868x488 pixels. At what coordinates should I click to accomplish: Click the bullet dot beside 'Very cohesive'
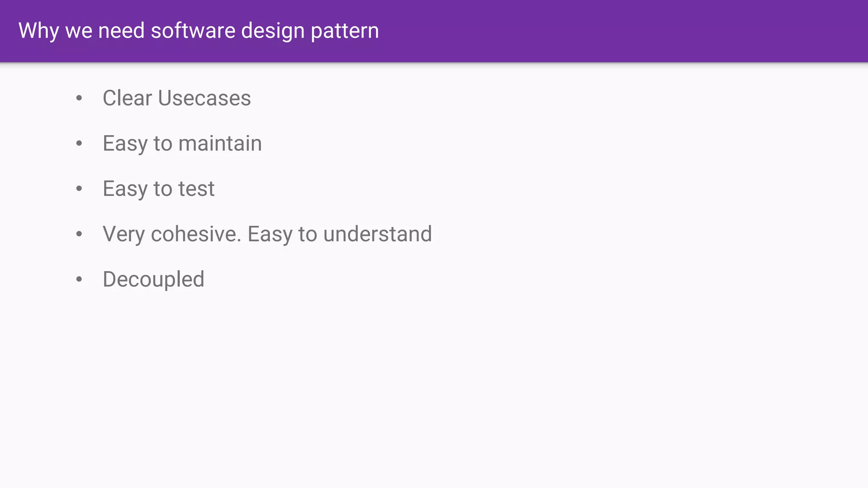79,234
